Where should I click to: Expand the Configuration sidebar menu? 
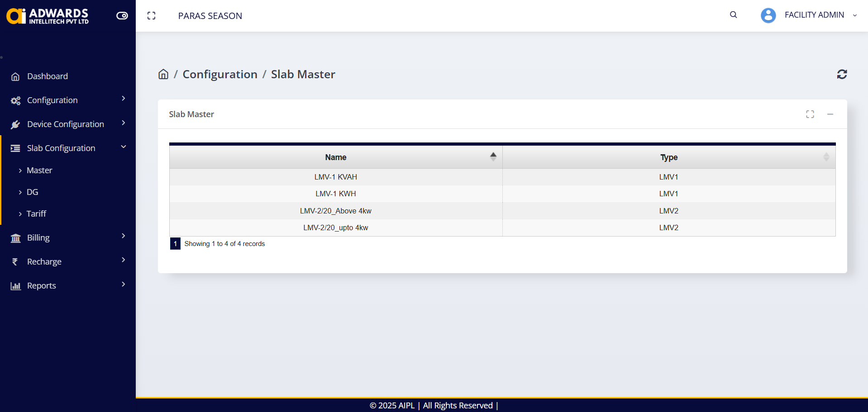coord(68,100)
